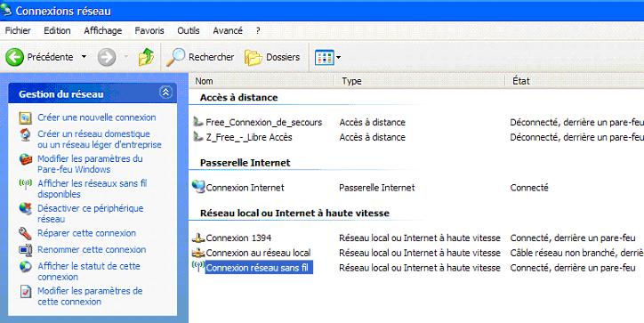This screenshot has width=644, height=323.
Task: Click the Câble réseau non branché status text
Action: click(x=577, y=253)
